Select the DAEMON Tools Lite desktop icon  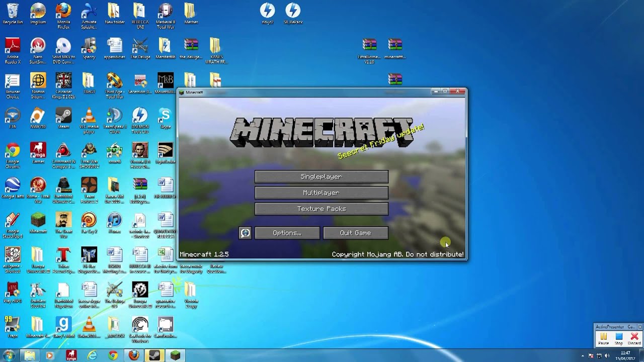(x=140, y=121)
